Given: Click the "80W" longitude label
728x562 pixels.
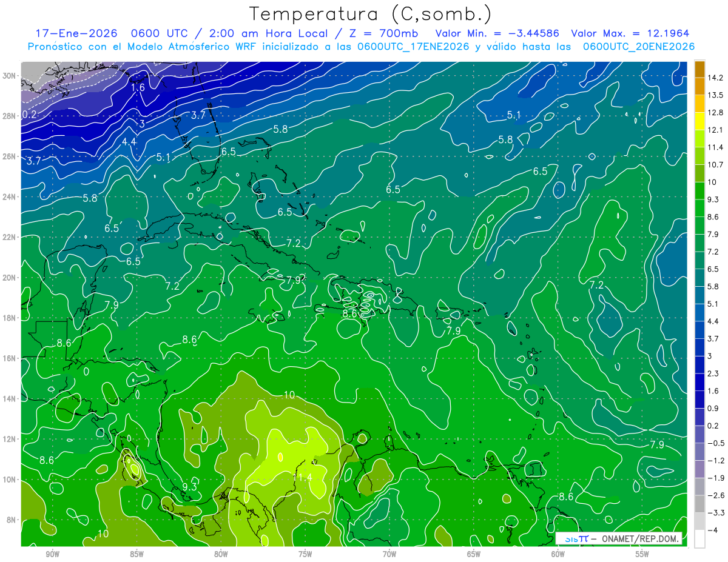Looking at the screenshot, I should pos(220,555).
